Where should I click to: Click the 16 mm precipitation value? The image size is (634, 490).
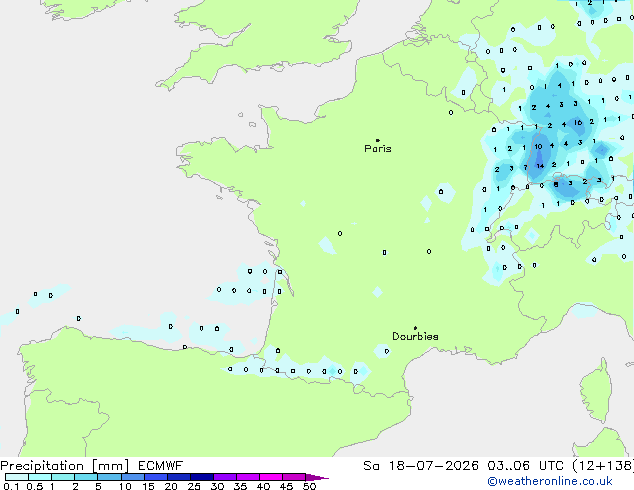578,122
